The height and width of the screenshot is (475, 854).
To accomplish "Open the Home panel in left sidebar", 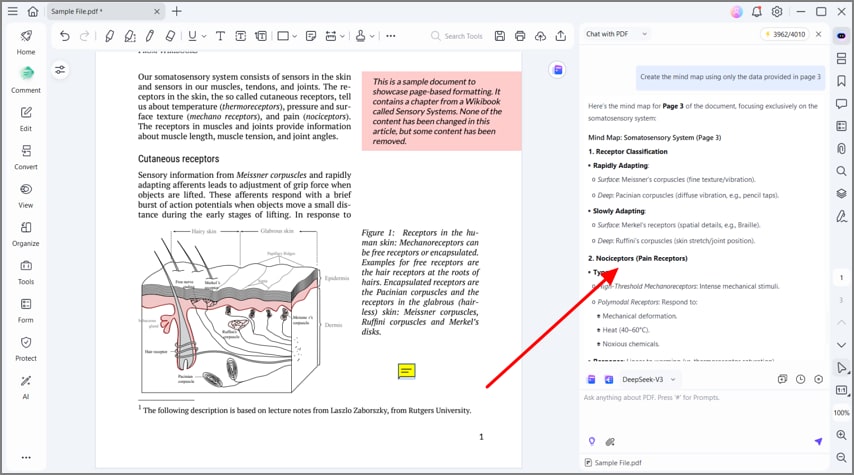I will (x=26, y=42).
